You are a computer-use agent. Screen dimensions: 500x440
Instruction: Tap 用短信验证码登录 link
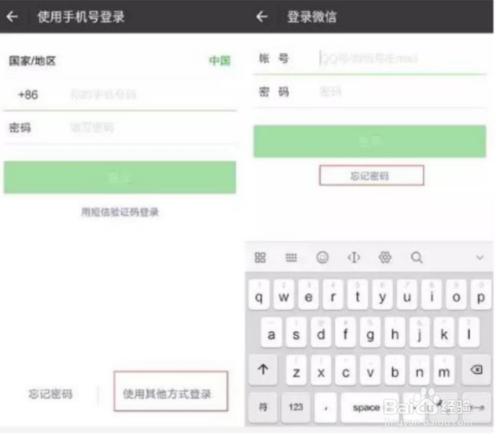120,212
